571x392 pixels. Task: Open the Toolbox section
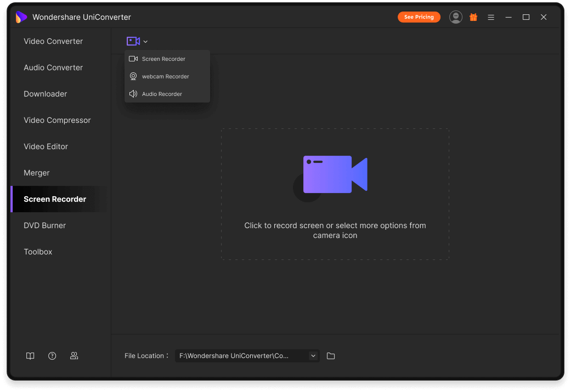tap(38, 252)
